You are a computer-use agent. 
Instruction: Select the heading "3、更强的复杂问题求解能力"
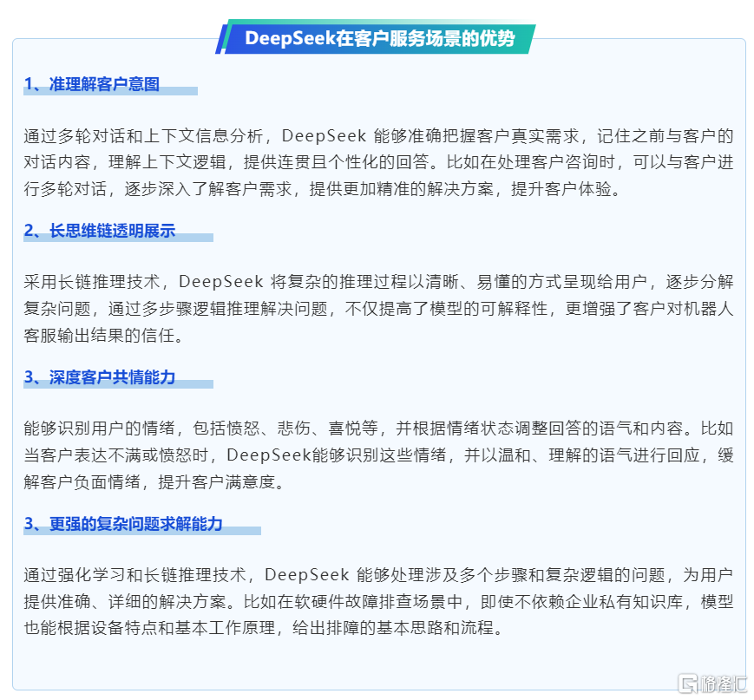tap(123, 524)
